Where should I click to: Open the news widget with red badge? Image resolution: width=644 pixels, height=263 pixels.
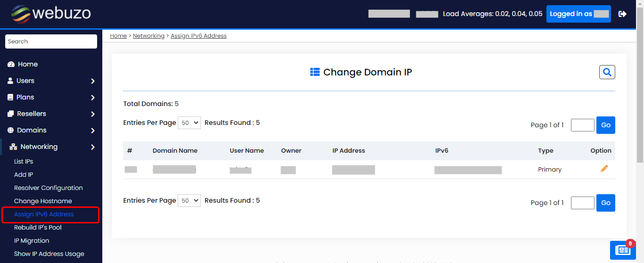click(623, 250)
